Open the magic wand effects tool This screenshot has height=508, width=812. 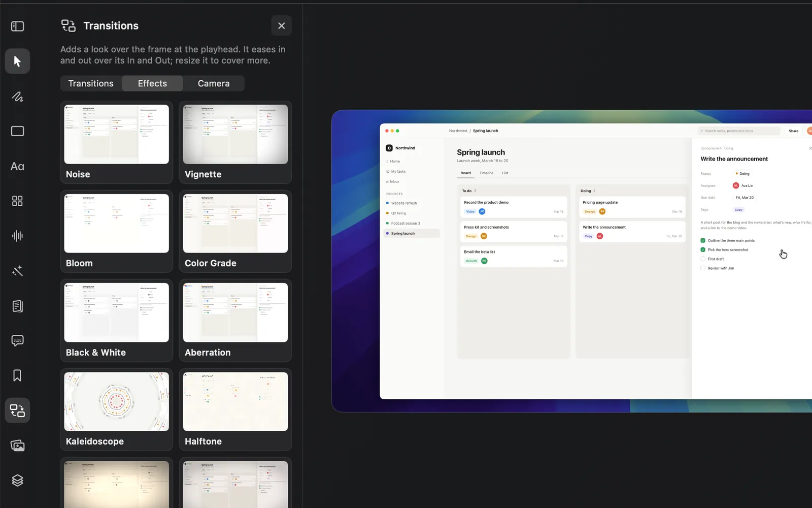[x=17, y=271]
